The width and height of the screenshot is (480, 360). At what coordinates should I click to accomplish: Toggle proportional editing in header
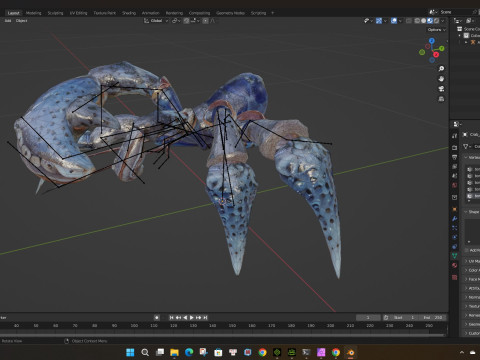point(206,21)
